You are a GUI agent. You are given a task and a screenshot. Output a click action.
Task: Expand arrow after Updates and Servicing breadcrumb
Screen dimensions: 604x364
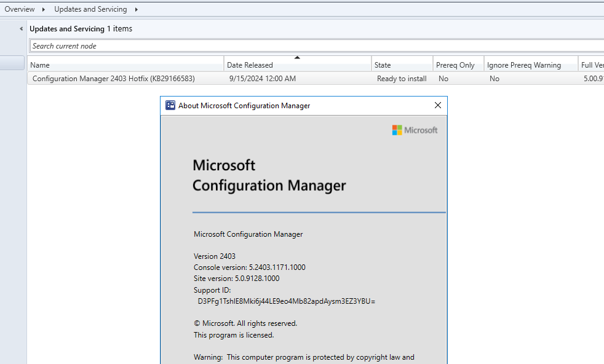click(137, 9)
